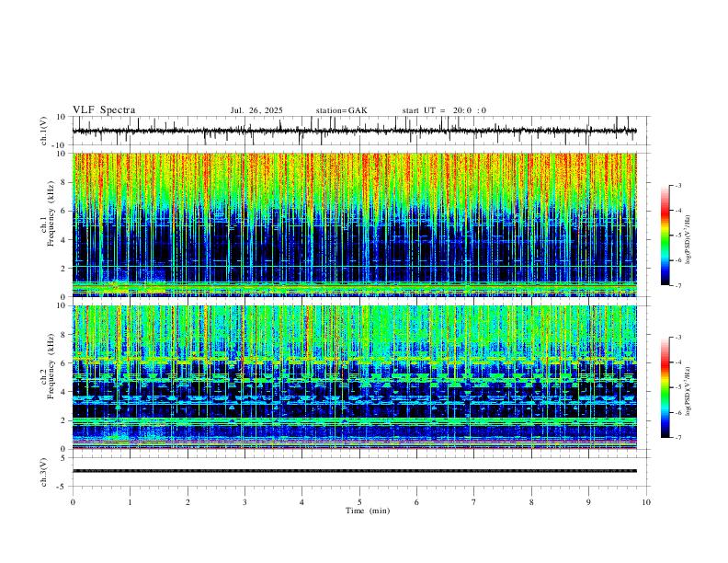This screenshot has width=728, height=563.
Task: Click the '-5' tick on ch.3(V) axis
Action: click(63, 487)
